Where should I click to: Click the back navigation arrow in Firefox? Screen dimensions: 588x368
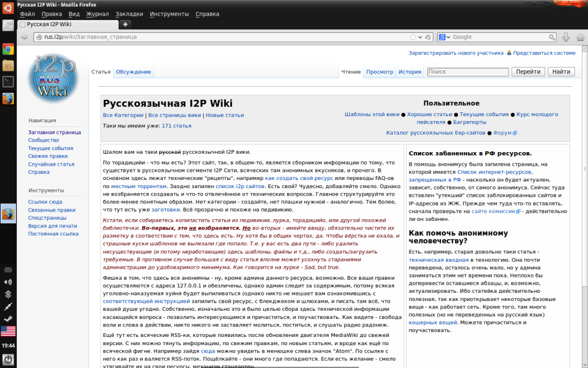pos(24,37)
